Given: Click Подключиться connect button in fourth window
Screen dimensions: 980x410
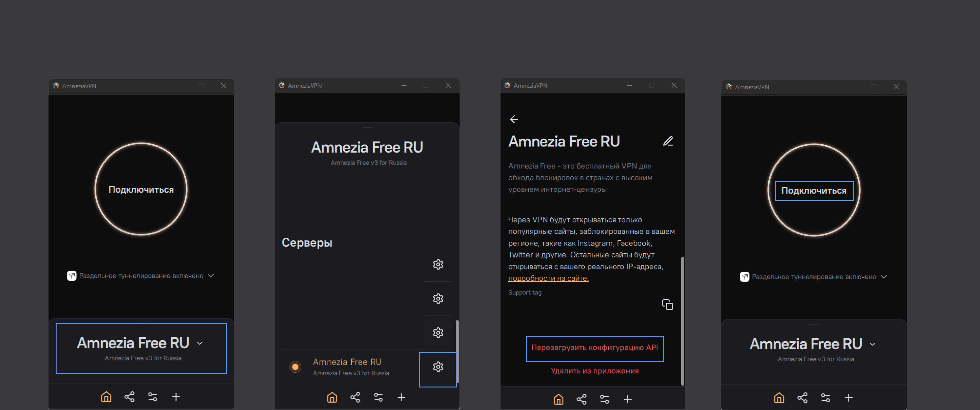Looking at the screenshot, I should pos(814,190).
